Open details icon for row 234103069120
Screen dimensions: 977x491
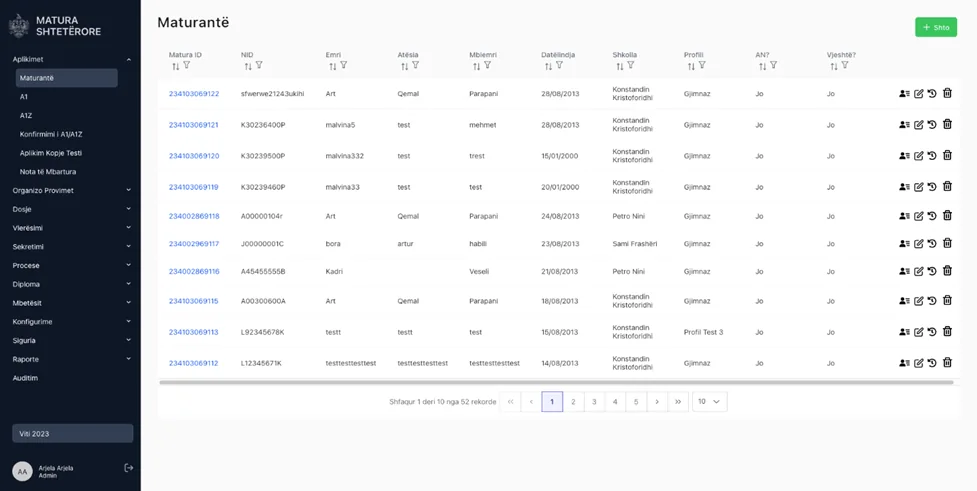point(904,156)
